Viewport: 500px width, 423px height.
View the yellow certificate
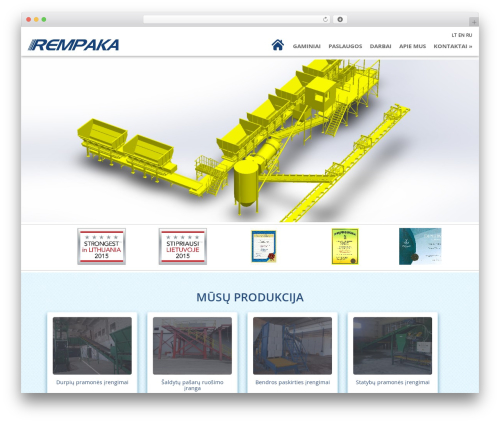pos(345,246)
